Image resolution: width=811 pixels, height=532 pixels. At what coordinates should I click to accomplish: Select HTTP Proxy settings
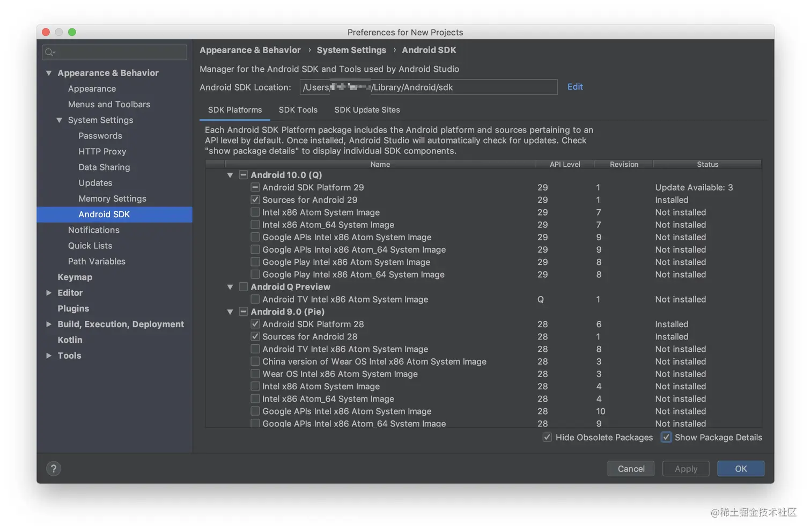[102, 151]
